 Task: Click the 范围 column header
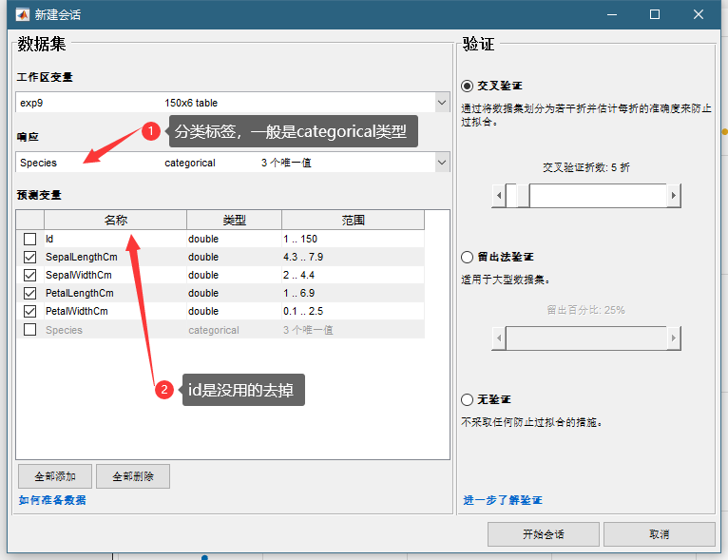click(353, 221)
